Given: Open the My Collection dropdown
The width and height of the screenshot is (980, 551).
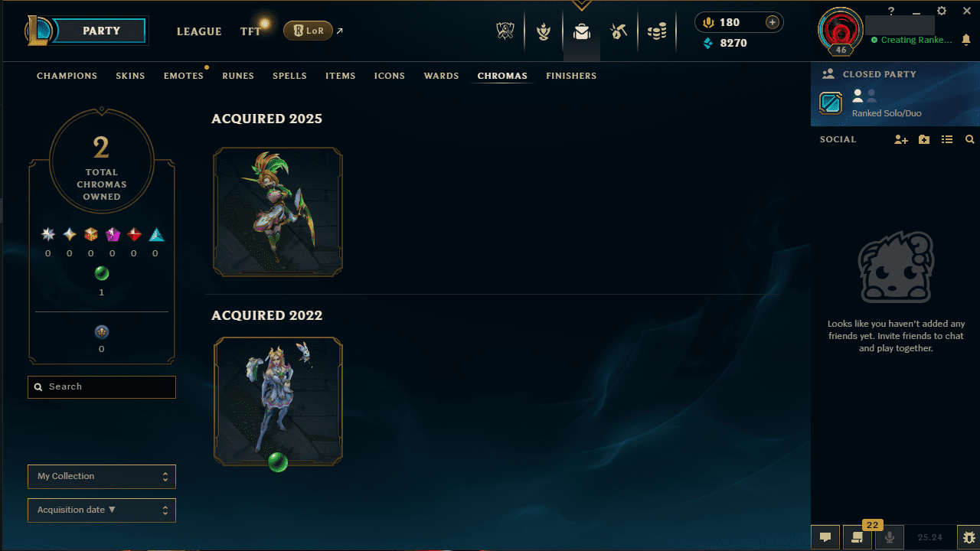Looking at the screenshot, I should pos(102,476).
